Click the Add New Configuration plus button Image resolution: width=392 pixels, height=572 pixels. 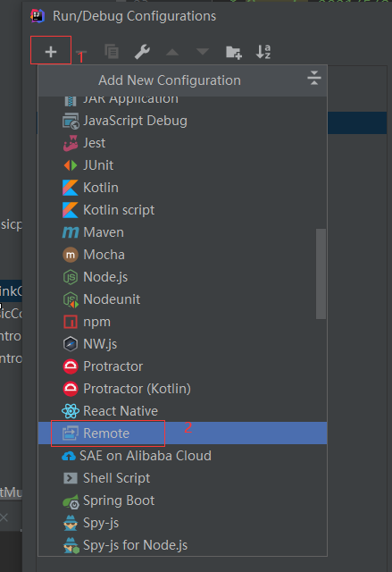click(51, 52)
